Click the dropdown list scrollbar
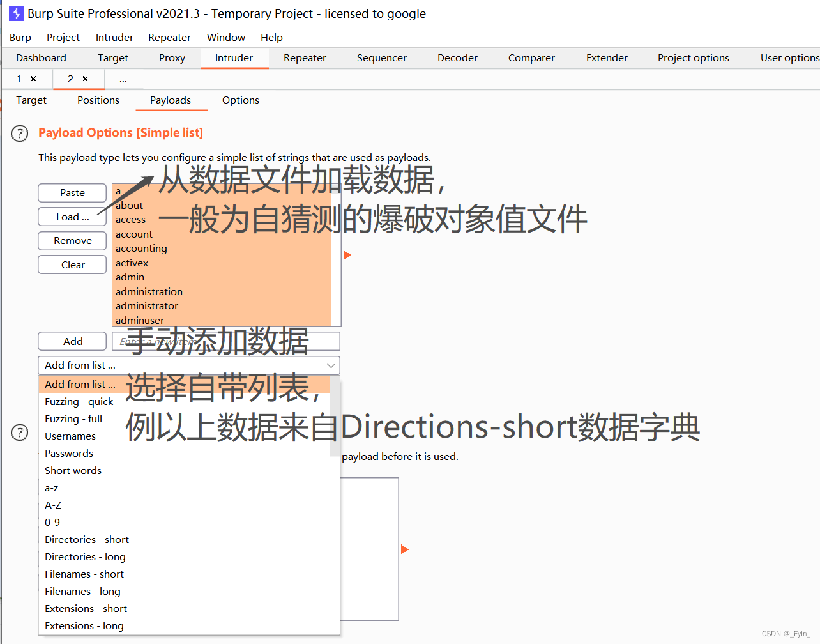This screenshot has height=644, width=820. pyautogui.click(x=335, y=417)
